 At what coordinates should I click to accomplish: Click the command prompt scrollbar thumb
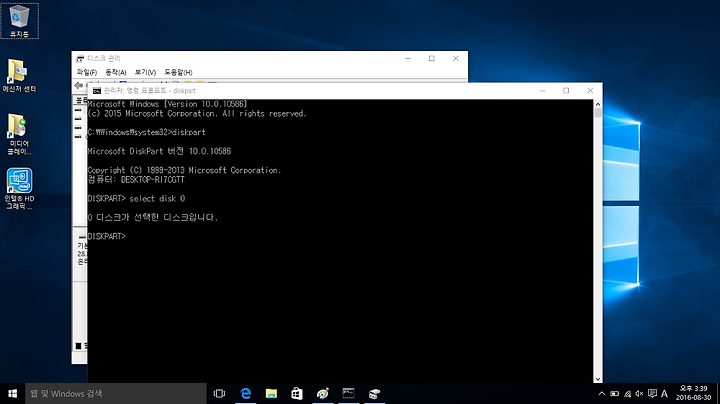pos(598,113)
